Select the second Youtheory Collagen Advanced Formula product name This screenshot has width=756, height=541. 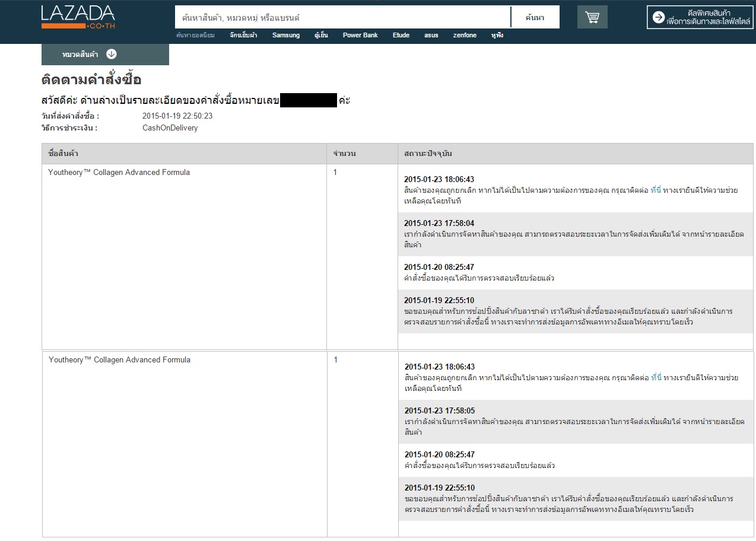pyautogui.click(x=119, y=360)
